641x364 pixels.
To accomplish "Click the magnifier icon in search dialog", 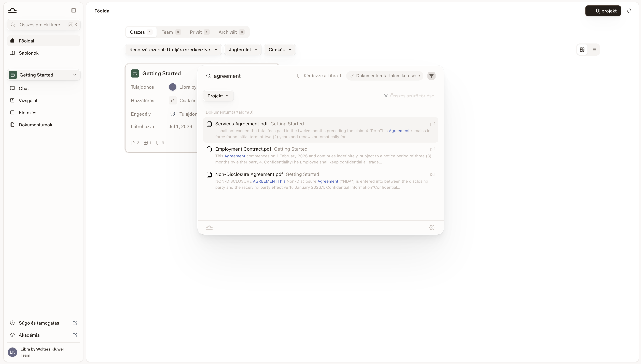I will click(x=208, y=76).
